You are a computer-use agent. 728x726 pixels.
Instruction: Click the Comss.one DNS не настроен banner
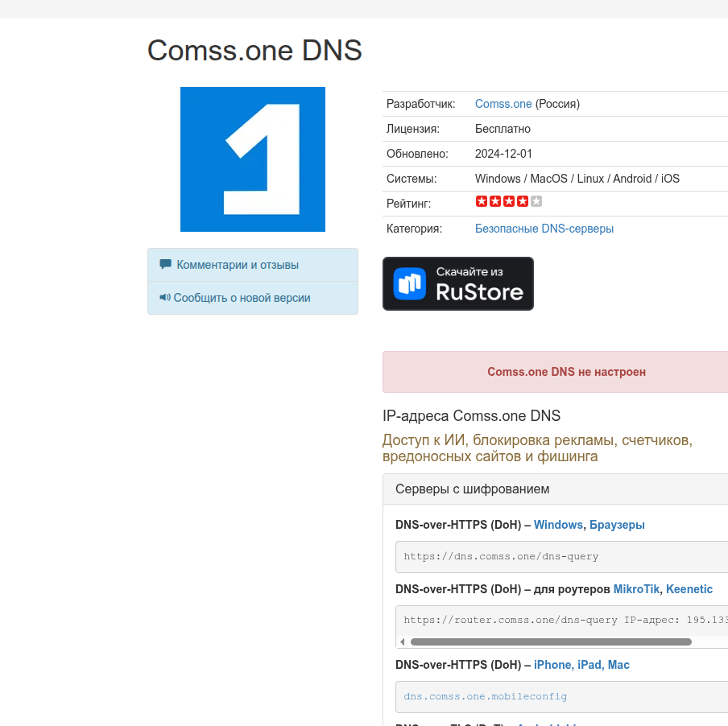pos(556,372)
